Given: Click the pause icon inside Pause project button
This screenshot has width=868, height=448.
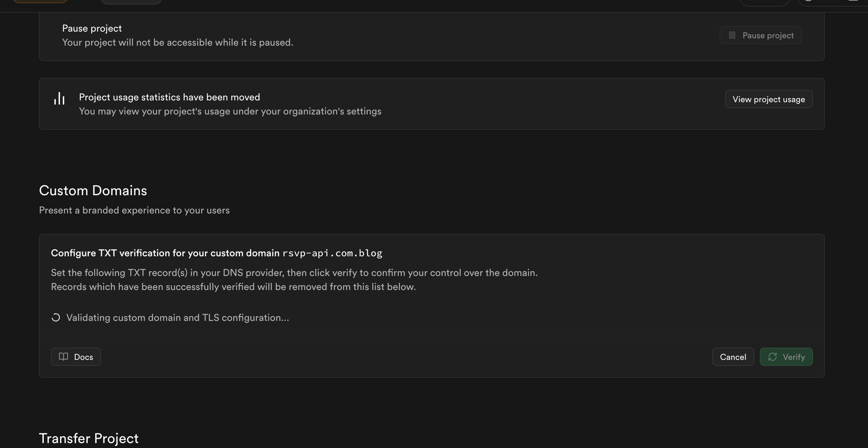Looking at the screenshot, I should (732, 35).
